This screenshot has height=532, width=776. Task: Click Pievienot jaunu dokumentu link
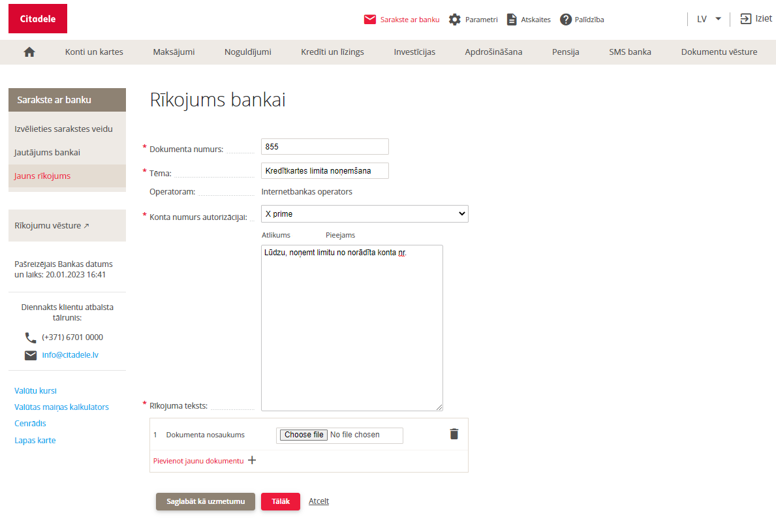(198, 461)
